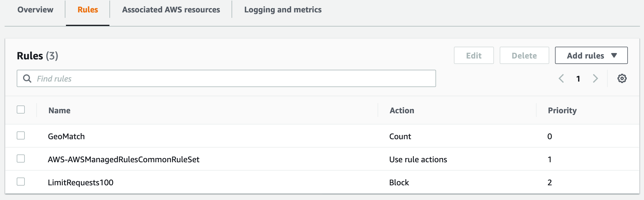The image size is (644, 200).
Task: Click page number 1 in pagination
Action: click(578, 79)
